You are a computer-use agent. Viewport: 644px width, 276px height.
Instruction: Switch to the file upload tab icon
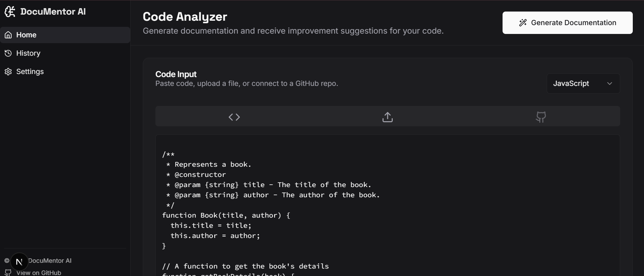tap(388, 117)
